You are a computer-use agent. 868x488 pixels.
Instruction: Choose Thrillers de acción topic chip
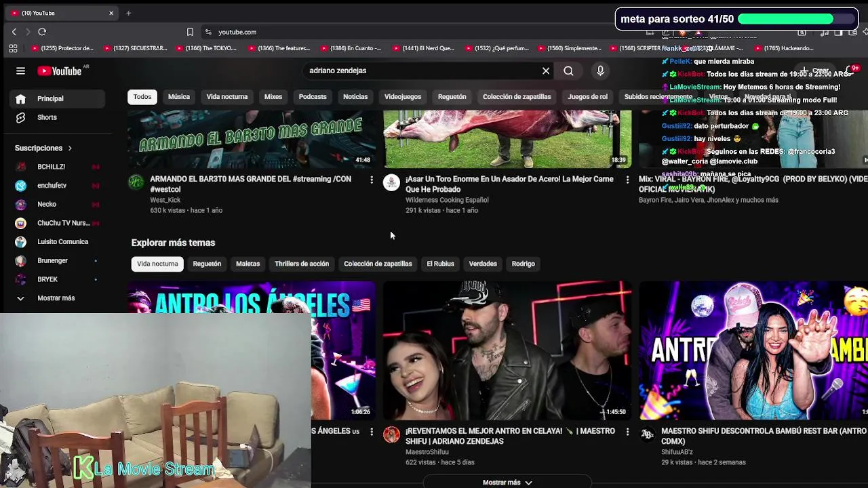point(302,264)
